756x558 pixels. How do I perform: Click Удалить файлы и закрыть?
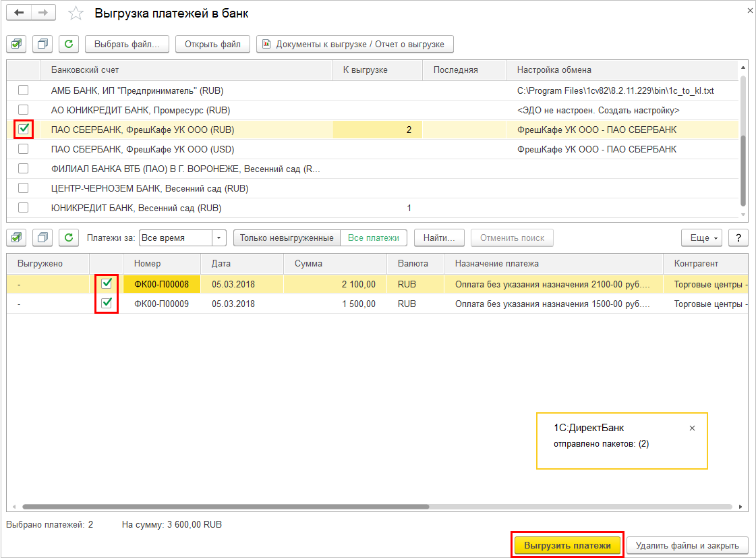(x=687, y=545)
